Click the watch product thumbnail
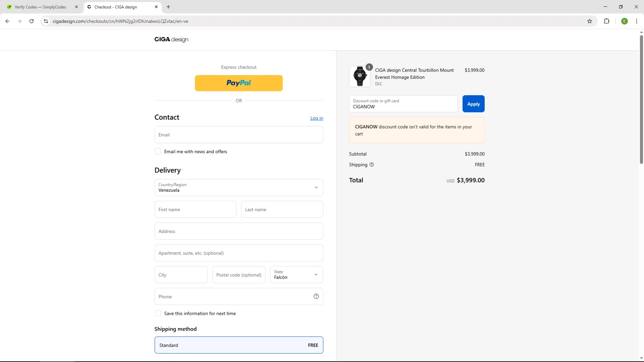This screenshot has height=362, width=644. pyautogui.click(x=360, y=76)
